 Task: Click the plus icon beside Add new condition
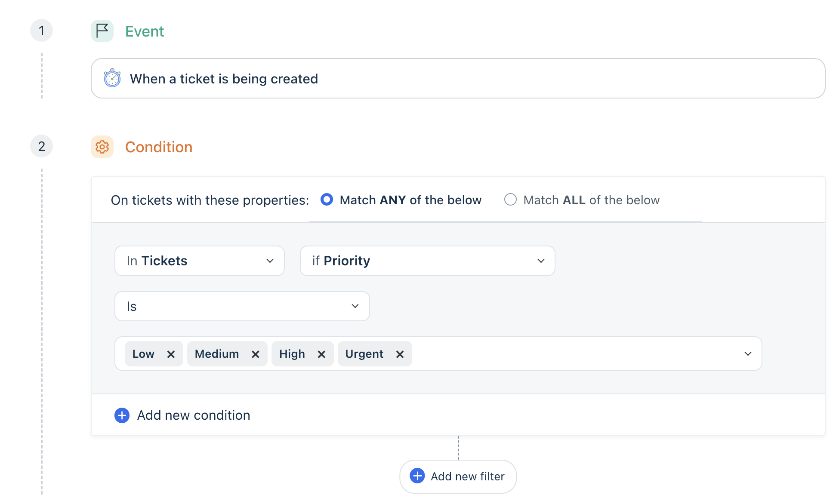tap(122, 415)
